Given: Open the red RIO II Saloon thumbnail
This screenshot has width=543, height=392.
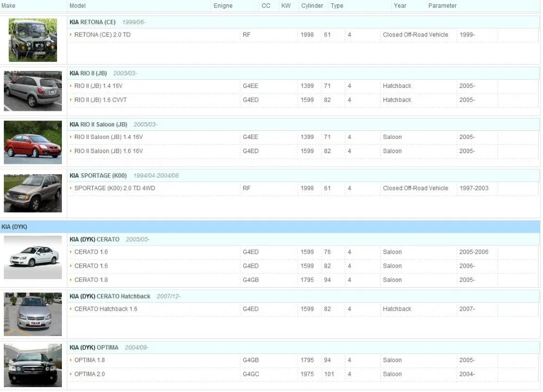Looking at the screenshot, I should (x=33, y=142).
